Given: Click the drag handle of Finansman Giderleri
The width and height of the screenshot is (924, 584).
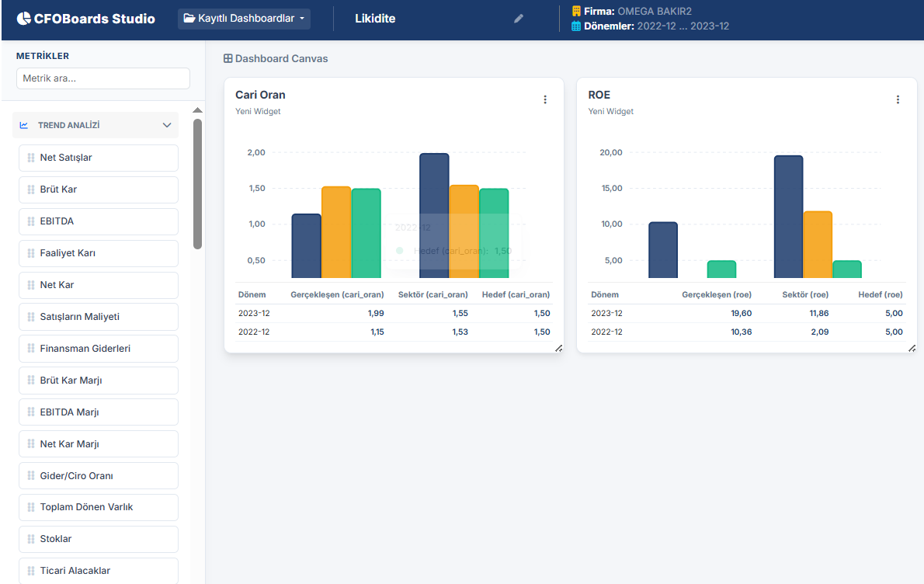Looking at the screenshot, I should point(31,348).
